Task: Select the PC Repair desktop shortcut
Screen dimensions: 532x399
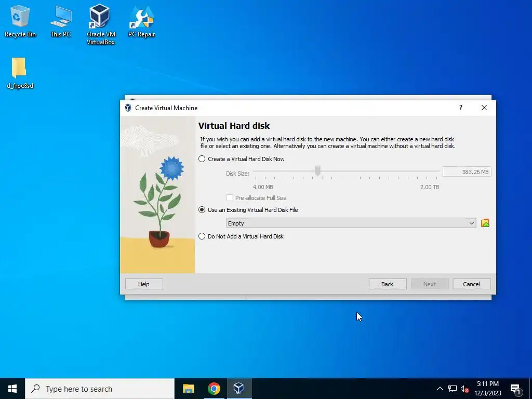Action: 141,21
